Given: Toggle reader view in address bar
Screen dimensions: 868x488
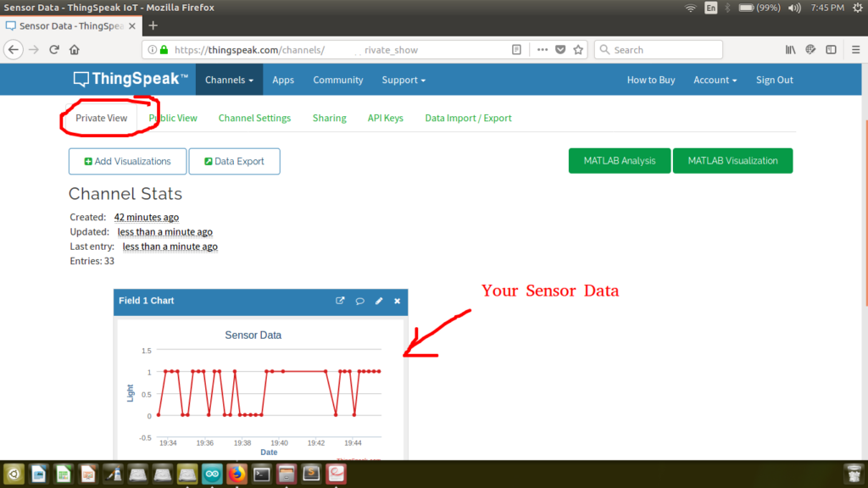Looking at the screenshot, I should [516, 50].
